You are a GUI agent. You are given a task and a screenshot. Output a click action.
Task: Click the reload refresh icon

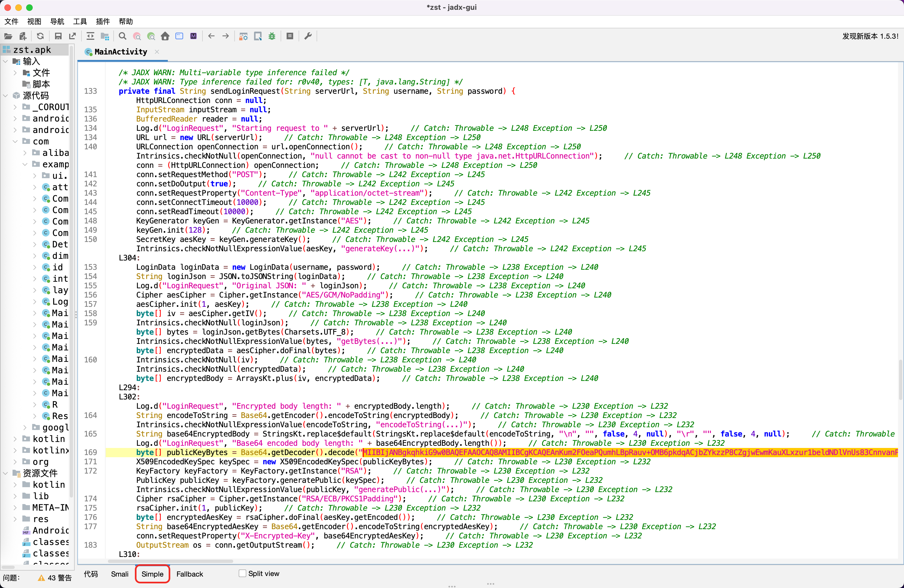pyautogui.click(x=40, y=37)
